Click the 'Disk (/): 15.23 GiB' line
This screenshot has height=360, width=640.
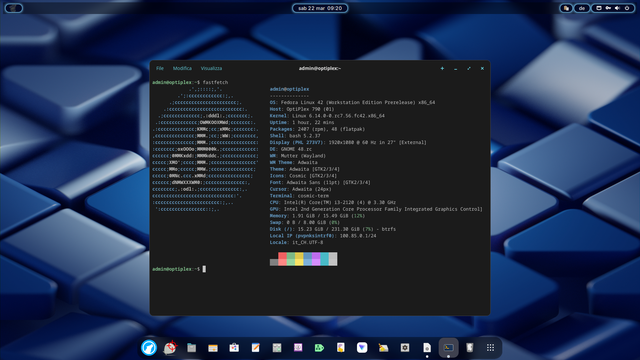click(x=333, y=229)
